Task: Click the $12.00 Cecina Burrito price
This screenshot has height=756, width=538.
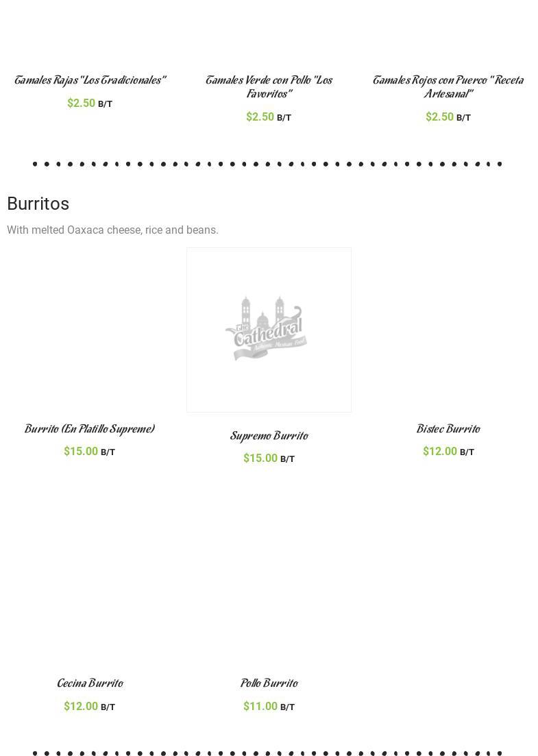Action: 81,706
